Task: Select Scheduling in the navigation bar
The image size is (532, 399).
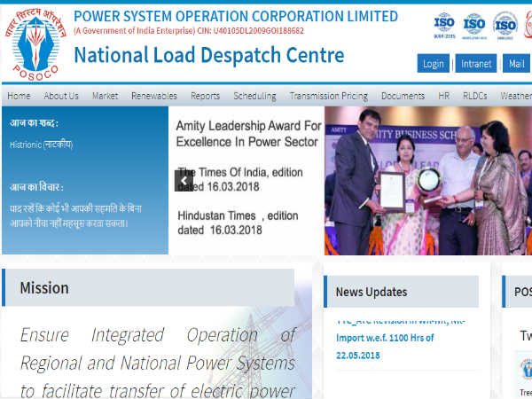Action: pyautogui.click(x=254, y=96)
